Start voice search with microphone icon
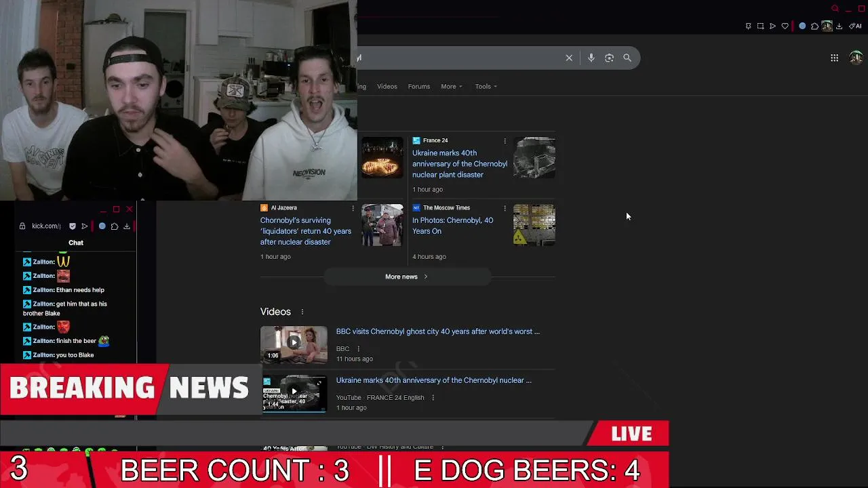The height and width of the screenshot is (488, 868). pos(591,58)
